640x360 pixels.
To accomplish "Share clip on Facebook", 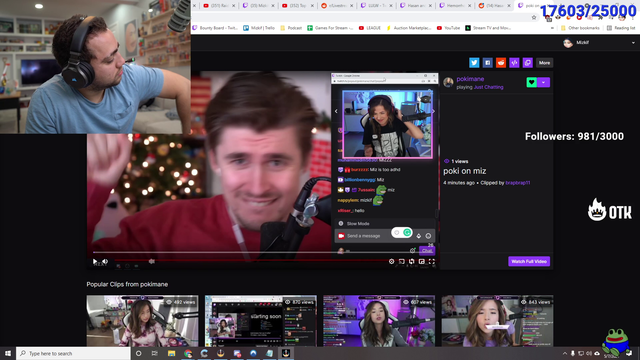I will click(487, 62).
